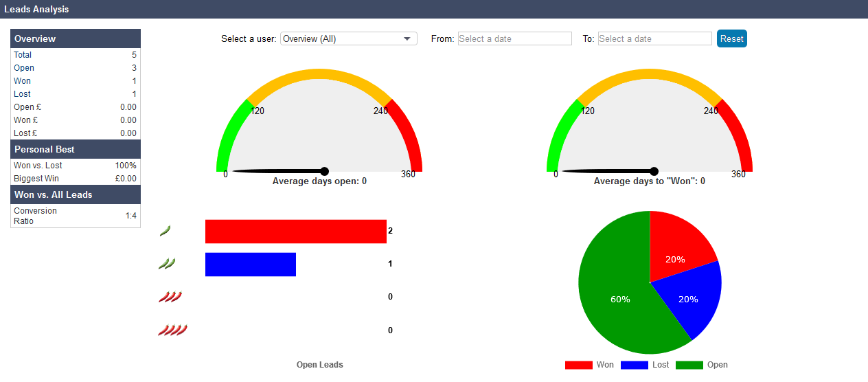Click the From date input field
The image size is (868, 382).
pos(514,39)
